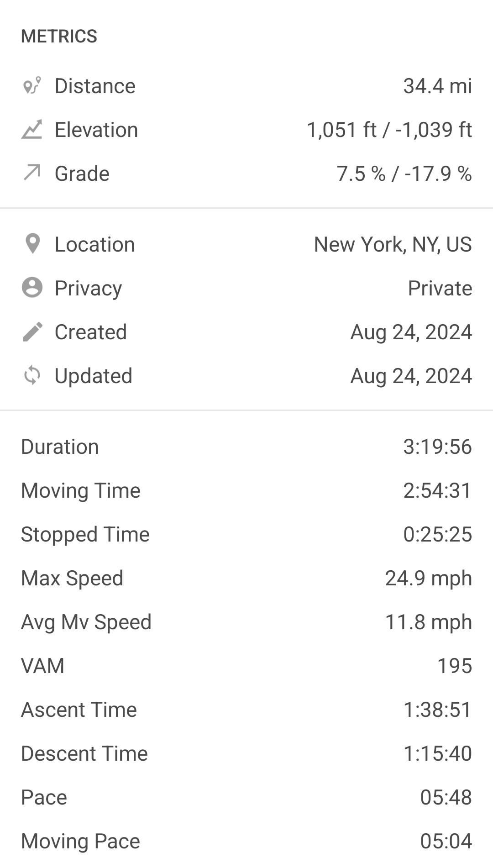493x868 pixels.
Task: Tap the Privacy profile icon
Action: point(32,288)
